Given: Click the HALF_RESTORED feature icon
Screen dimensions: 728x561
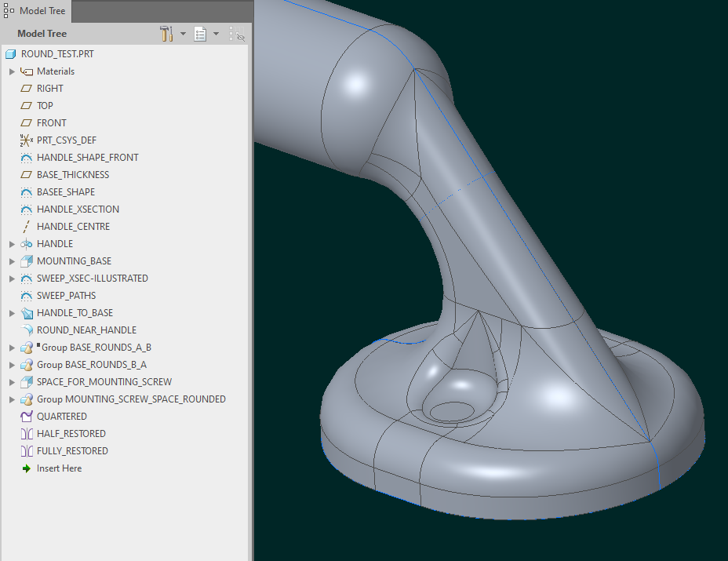Looking at the screenshot, I should 26,433.
